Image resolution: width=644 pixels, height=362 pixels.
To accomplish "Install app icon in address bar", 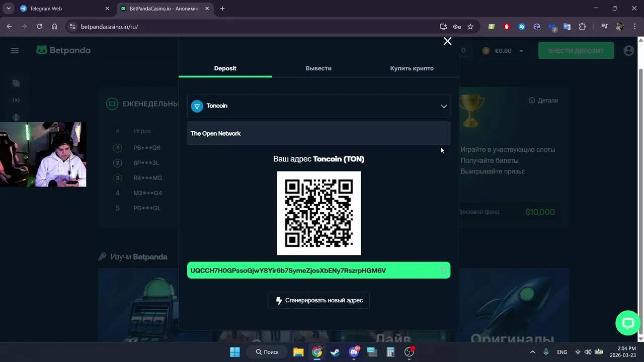I will (443, 27).
